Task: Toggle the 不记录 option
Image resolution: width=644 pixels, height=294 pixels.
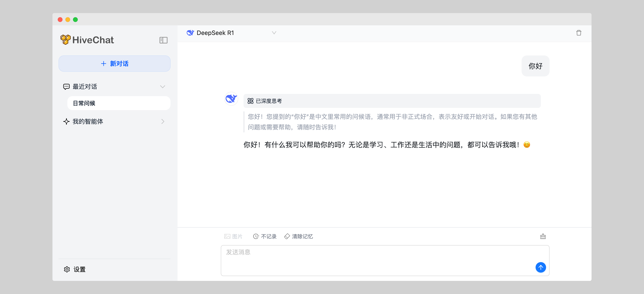Action: tap(265, 236)
